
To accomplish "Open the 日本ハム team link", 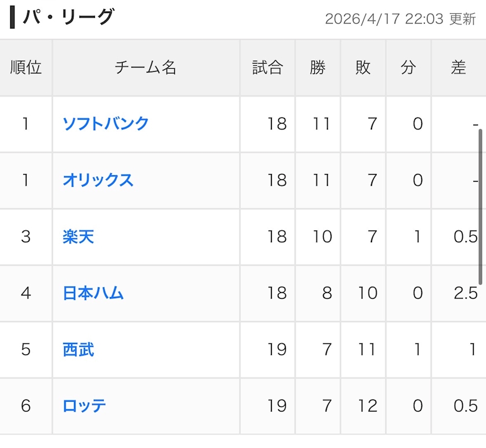I will pyautogui.click(x=93, y=293).
